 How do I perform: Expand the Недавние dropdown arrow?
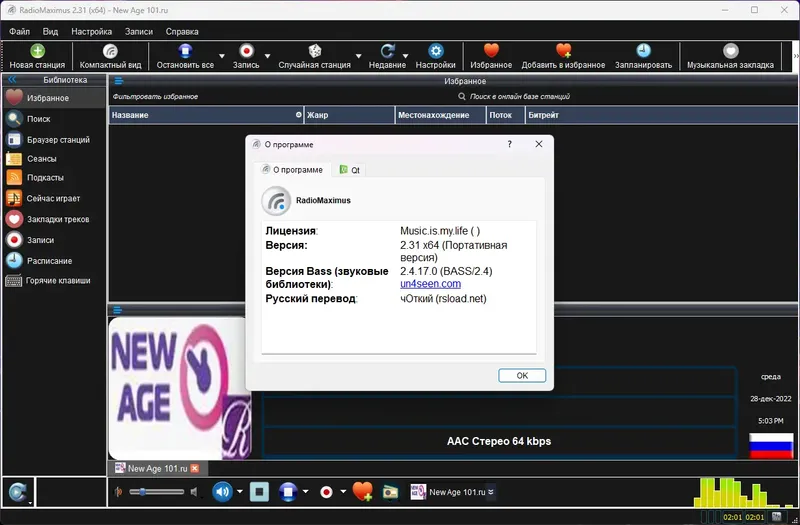pyautogui.click(x=405, y=56)
